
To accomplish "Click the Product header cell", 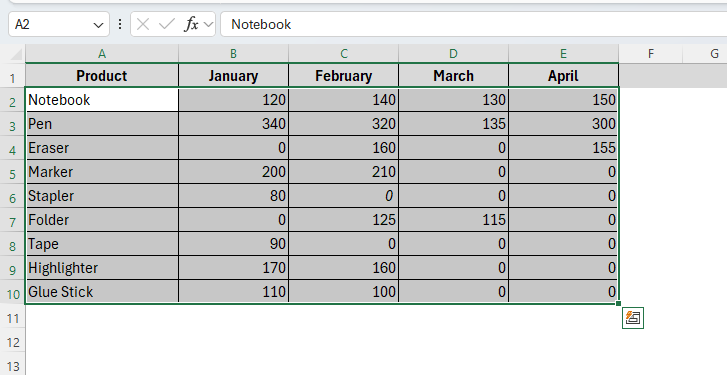I will point(102,76).
